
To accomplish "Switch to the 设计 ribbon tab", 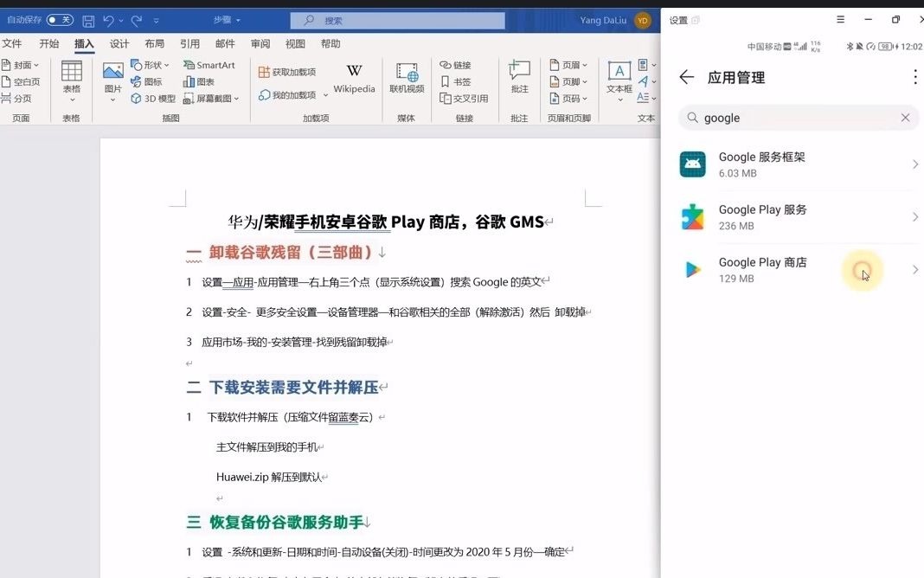I will 119,43.
